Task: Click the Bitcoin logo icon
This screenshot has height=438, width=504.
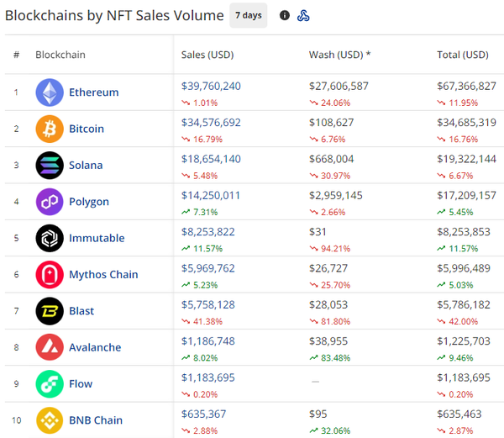Action: [50, 129]
